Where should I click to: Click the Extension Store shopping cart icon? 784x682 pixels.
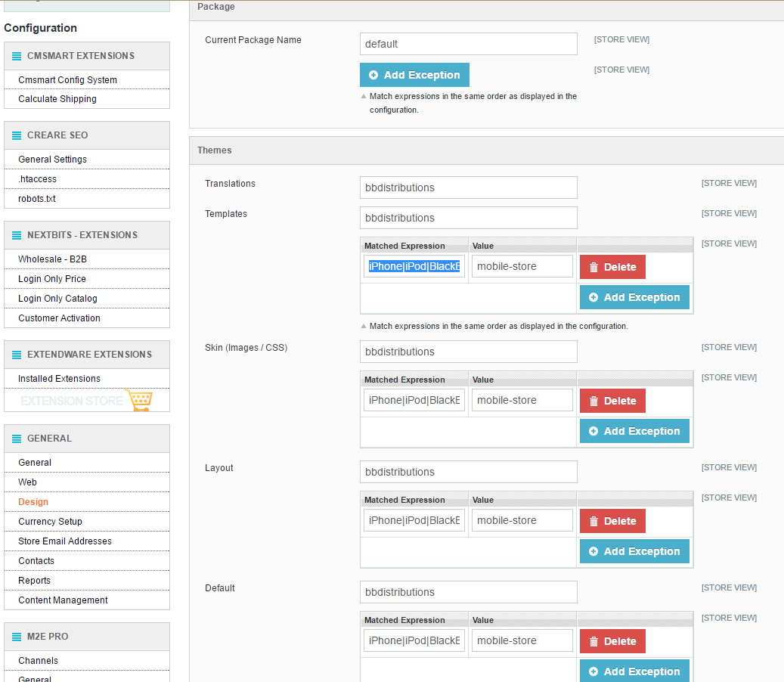pyautogui.click(x=140, y=401)
